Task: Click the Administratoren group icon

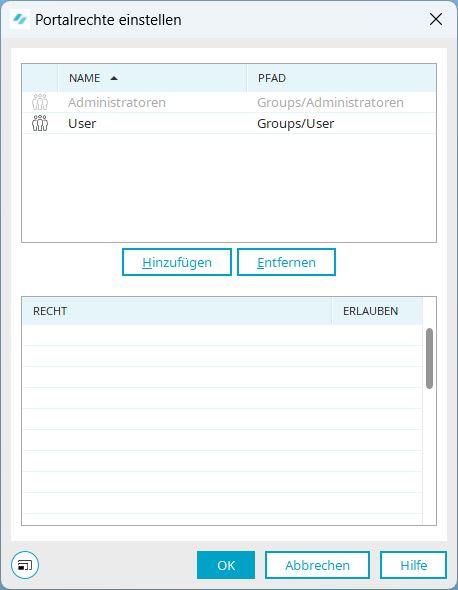Action: click(40, 102)
